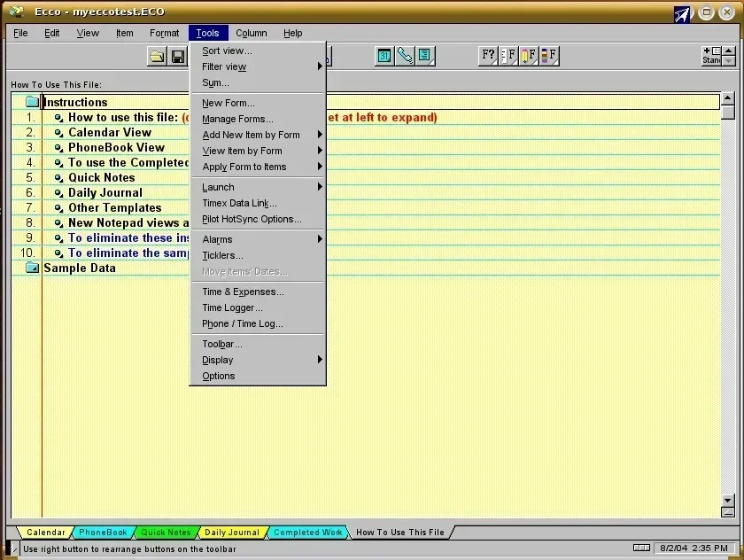Click the floppy disk save icon
Viewport: 744px width, 560px height.
pos(178,57)
